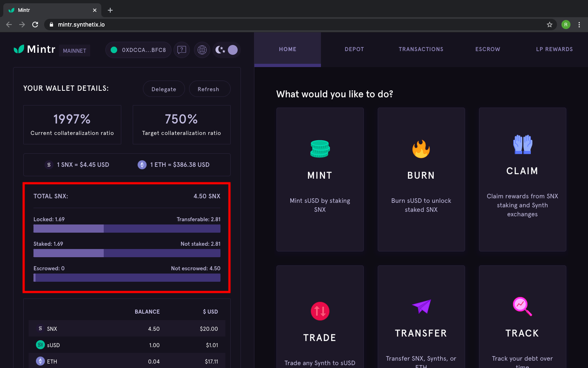588x368 pixels.
Task: Click the sUSD $1.01 value
Action: point(212,345)
